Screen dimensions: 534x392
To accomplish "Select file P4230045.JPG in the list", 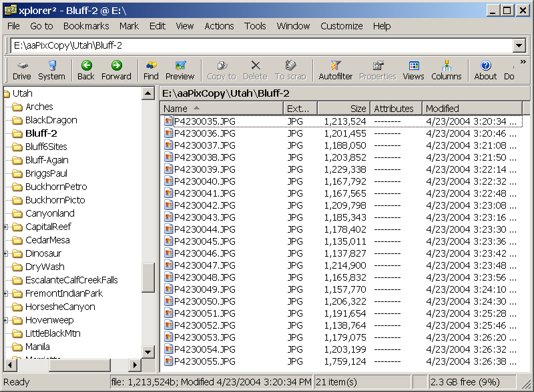I will coord(204,241).
